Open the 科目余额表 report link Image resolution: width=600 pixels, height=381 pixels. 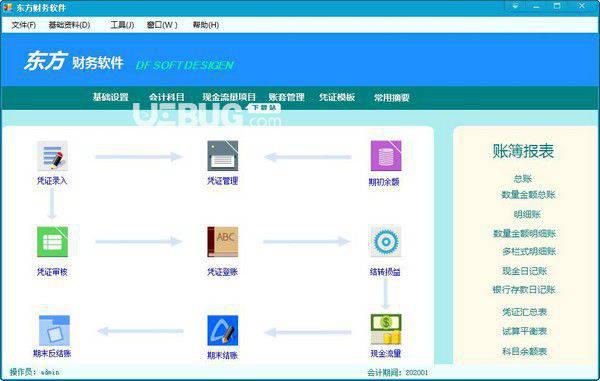coord(525,351)
